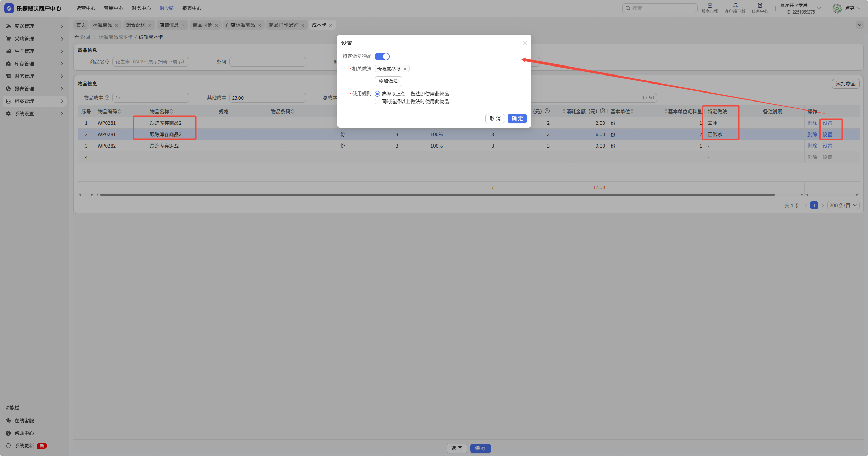Open the 财务中心 top menu
The image size is (868, 456).
pos(141,8)
